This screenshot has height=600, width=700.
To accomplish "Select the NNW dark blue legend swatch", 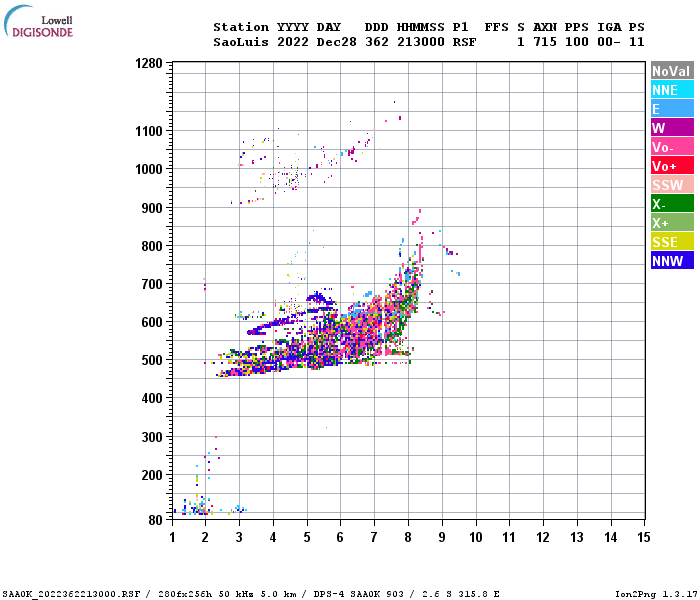I will pyautogui.click(x=672, y=260).
